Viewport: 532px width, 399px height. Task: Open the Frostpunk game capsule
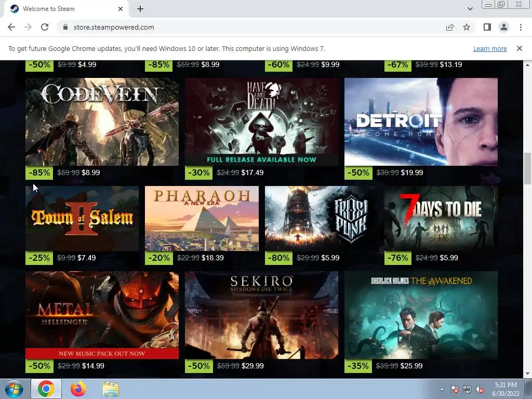pos(321,218)
